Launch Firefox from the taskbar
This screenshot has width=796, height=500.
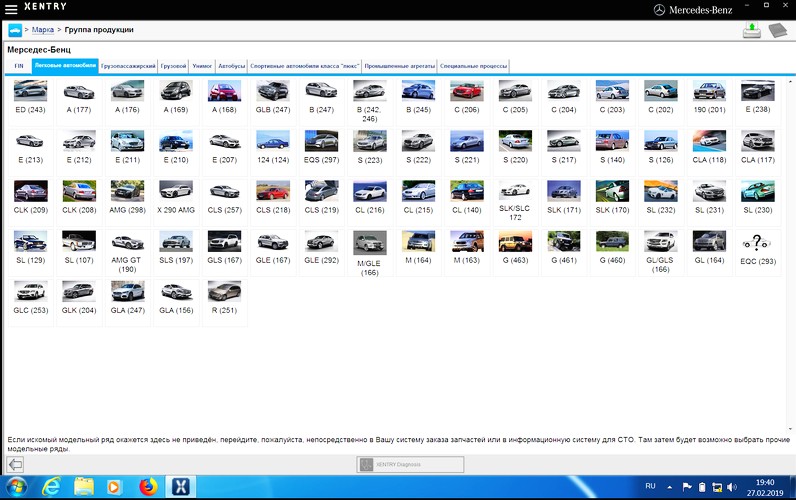coord(148,487)
